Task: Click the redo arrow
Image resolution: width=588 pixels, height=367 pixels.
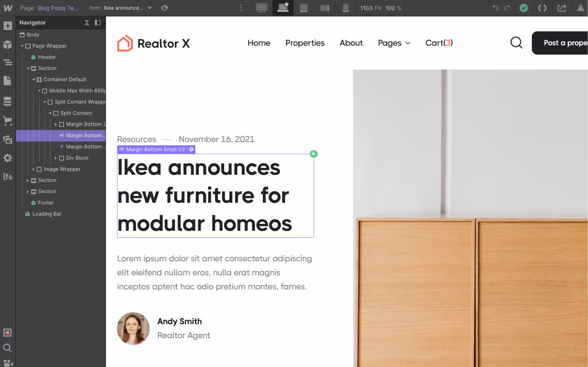Action: [507, 8]
